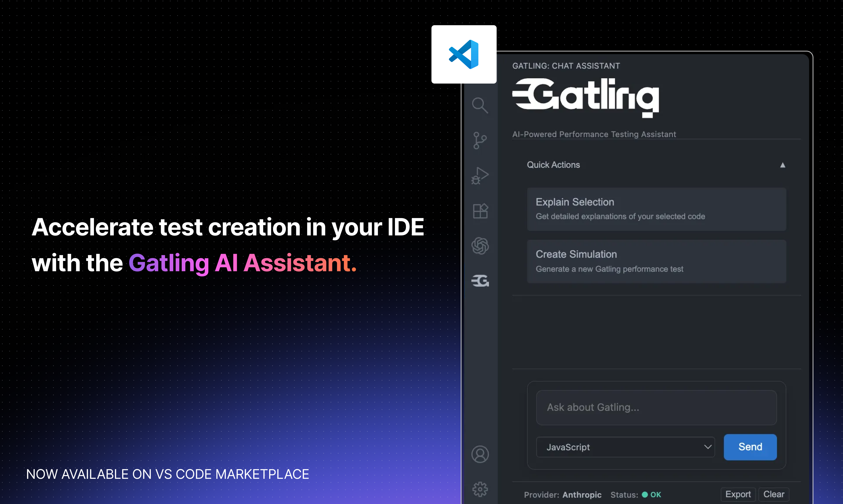Clear the chat history
Image resolution: width=843 pixels, height=504 pixels.
coord(774,494)
